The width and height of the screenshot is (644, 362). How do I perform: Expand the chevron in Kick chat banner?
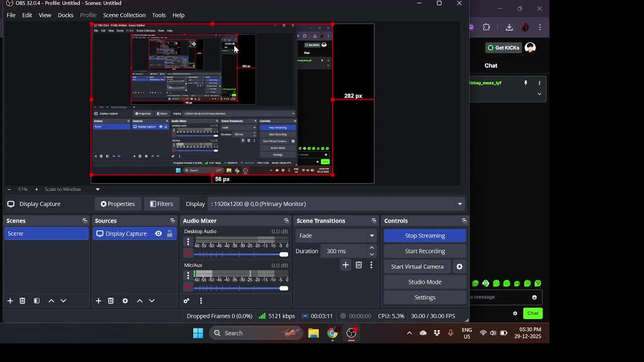coord(539,94)
